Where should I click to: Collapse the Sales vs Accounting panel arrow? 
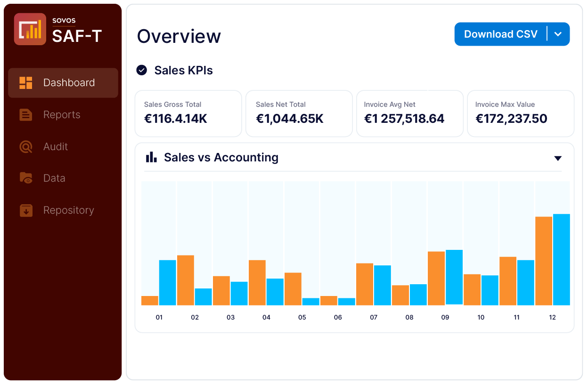558,158
